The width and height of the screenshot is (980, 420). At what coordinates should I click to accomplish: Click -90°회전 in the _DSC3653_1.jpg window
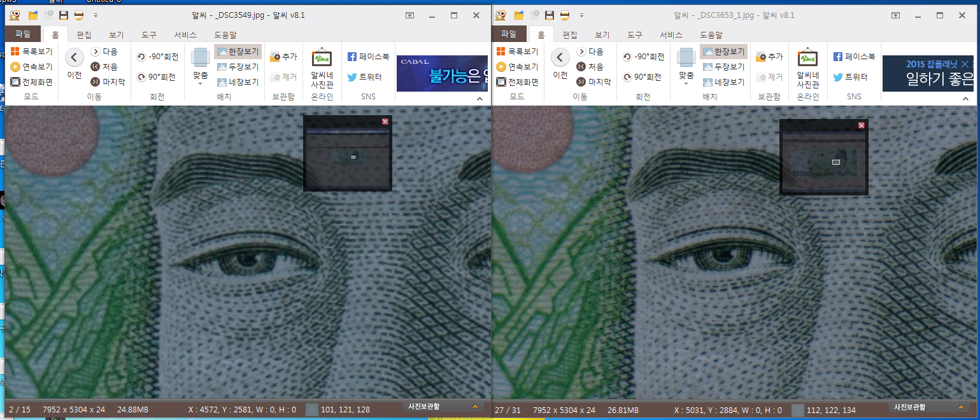click(x=643, y=57)
